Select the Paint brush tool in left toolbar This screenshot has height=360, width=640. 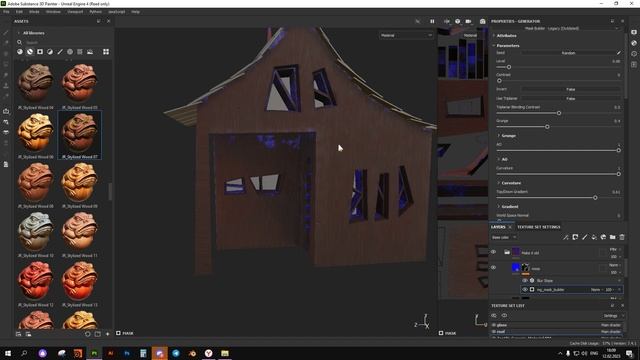[6, 33]
